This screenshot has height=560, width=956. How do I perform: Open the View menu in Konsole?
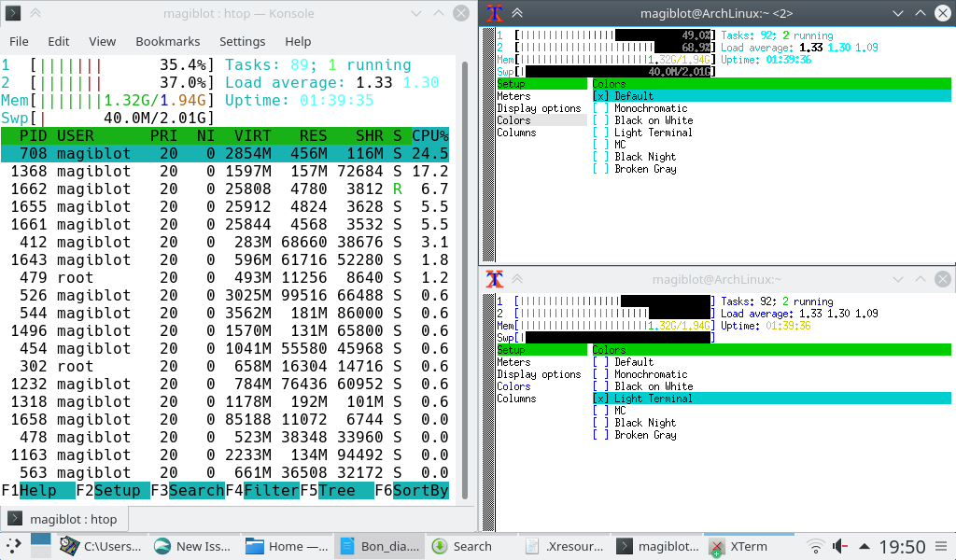pyautogui.click(x=103, y=41)
